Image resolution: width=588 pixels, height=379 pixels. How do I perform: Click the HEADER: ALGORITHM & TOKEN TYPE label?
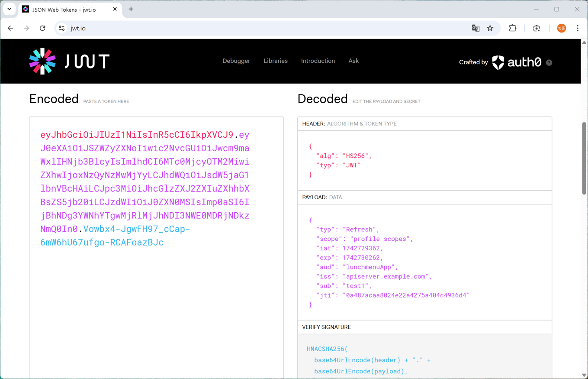(349, 124)
